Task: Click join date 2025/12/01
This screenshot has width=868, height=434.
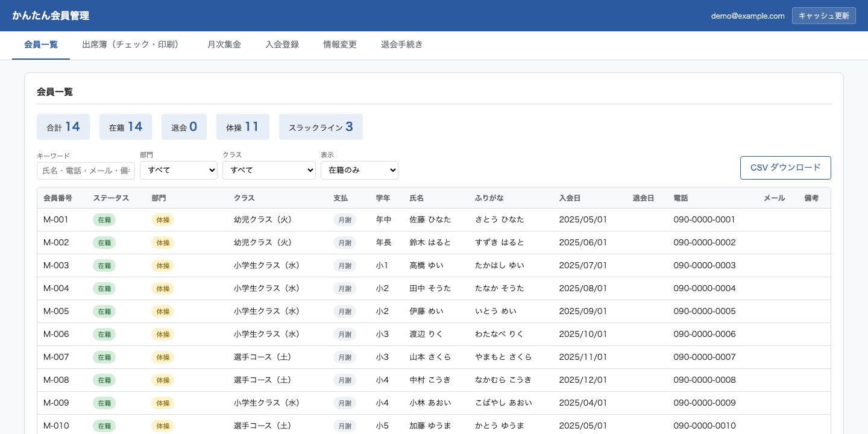Action: (583, 380)
